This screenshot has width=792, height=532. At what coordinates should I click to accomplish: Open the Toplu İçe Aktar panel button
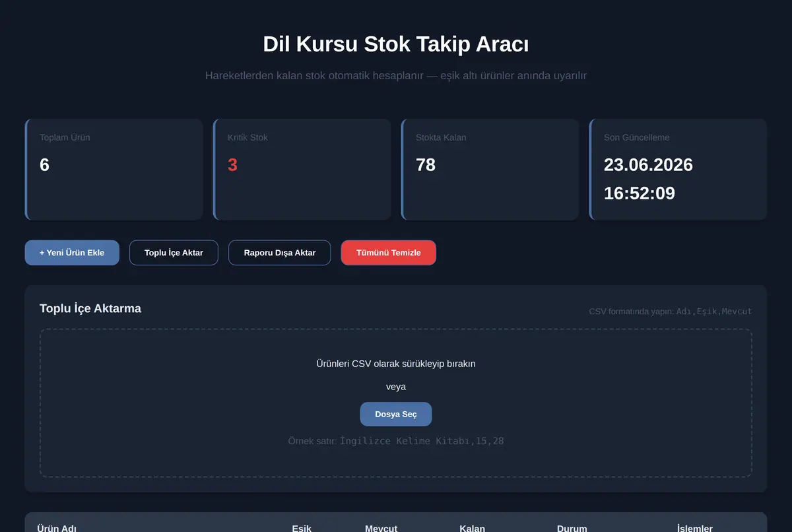click(174, 253)
